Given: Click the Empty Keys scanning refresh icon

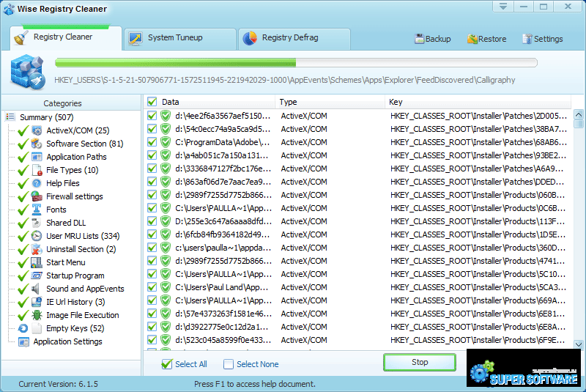Looking at the screenshot, I should (x=23, y=328).
